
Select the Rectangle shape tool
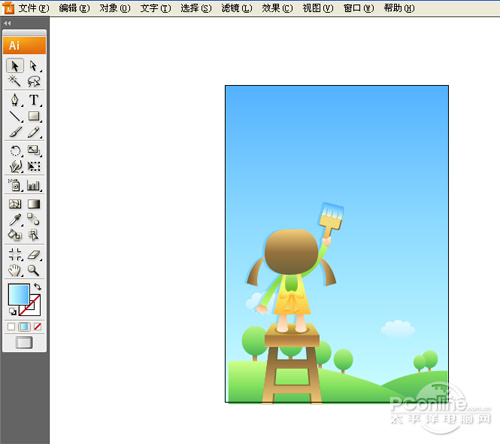(34, 116)
